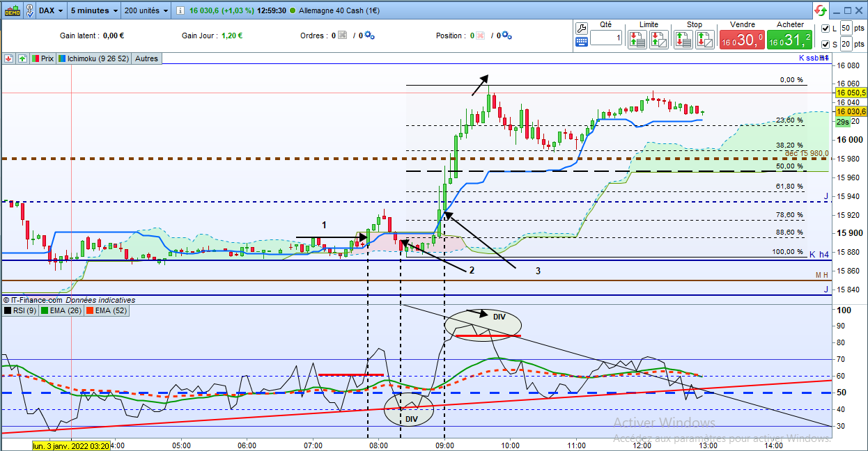Click the L 50 pts field
Viewport: 868px width, 451px height.
(x=845, y=28)
